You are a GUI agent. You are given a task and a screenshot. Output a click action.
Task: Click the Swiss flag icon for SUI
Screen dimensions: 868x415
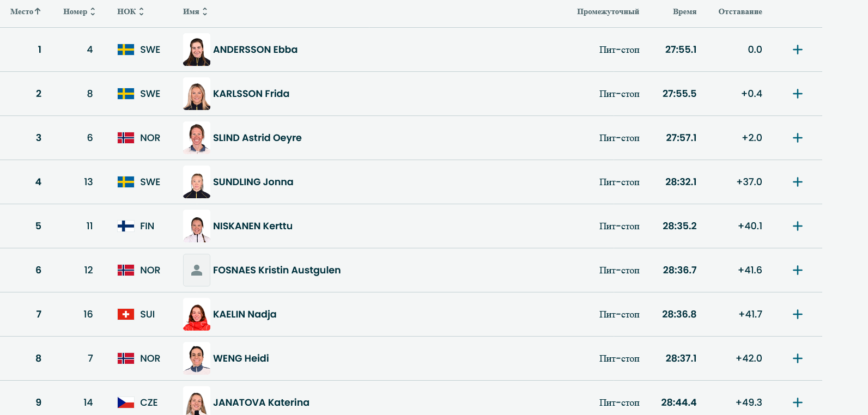126,314
